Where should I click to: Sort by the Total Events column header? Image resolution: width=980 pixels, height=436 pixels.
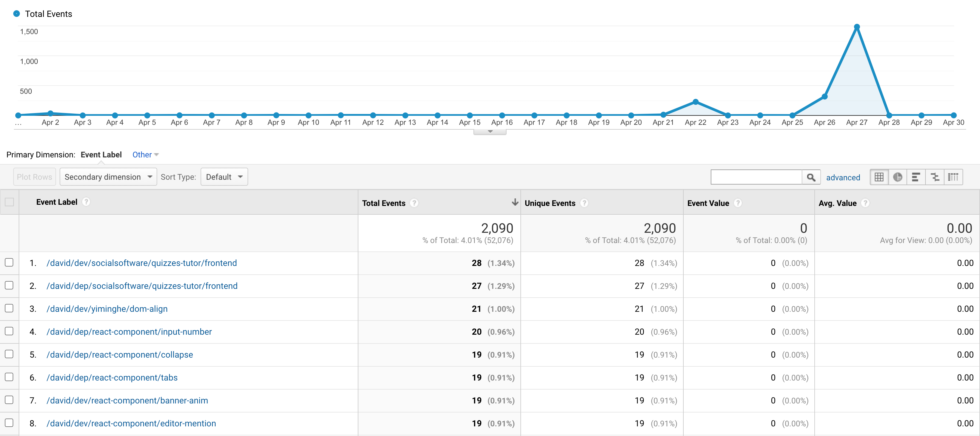(x=383, y=203)
